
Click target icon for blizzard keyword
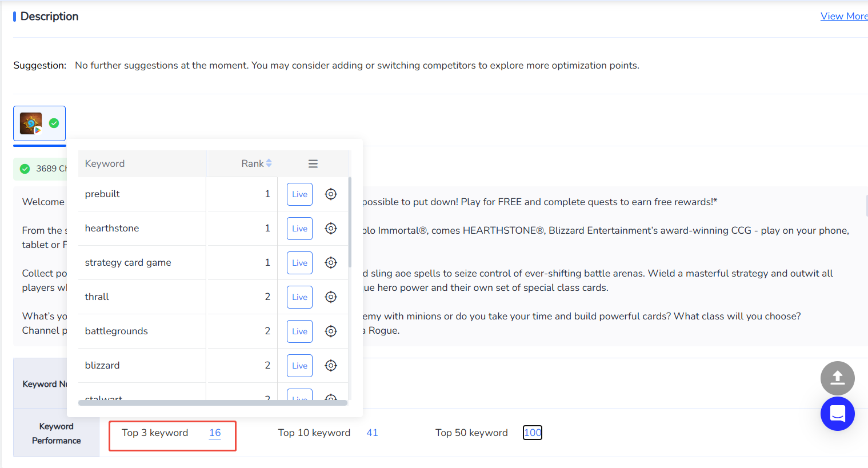tap(331, 366)
